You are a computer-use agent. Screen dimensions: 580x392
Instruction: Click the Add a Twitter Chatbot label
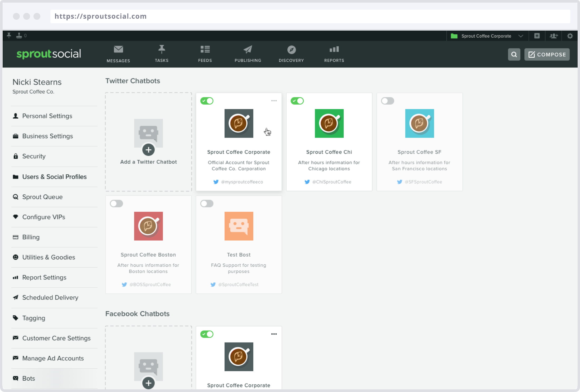(x=148, y=162)
